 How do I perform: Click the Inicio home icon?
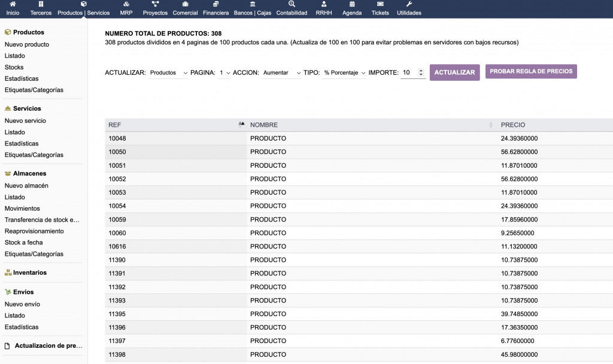click(x=13, y=4)
